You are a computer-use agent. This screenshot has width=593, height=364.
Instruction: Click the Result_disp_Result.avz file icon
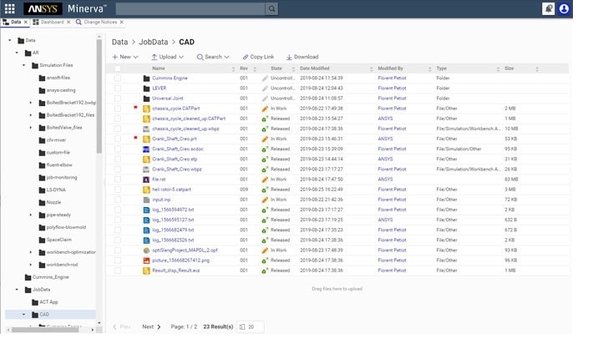(146, 270)
